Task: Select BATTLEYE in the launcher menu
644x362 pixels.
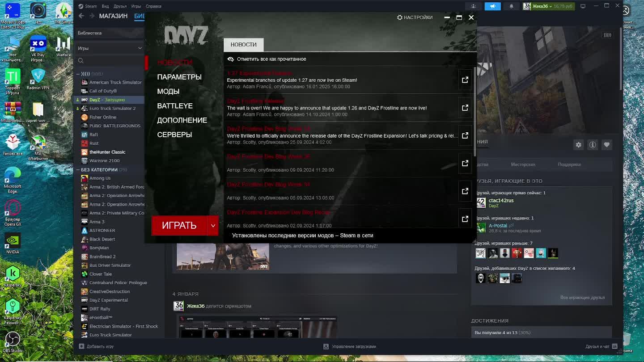Action: click(175, 106)
